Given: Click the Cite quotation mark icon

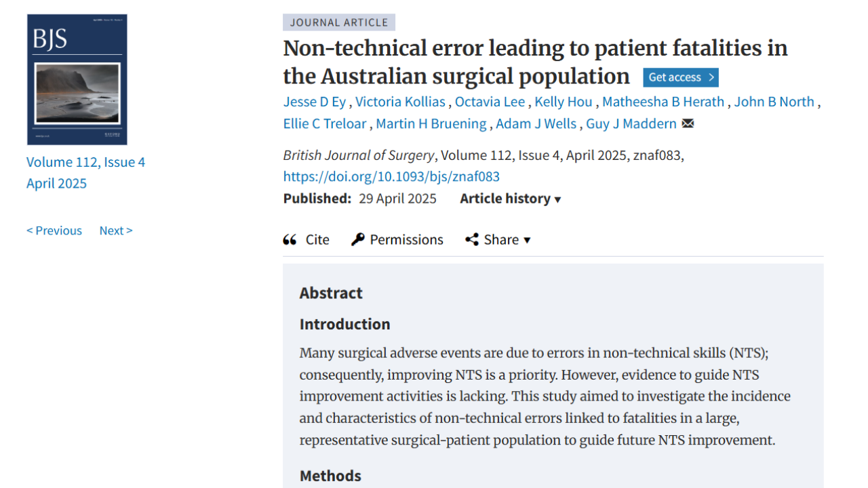Looking at the screenshot, I should pyautogui.click(x=290, y=239).
